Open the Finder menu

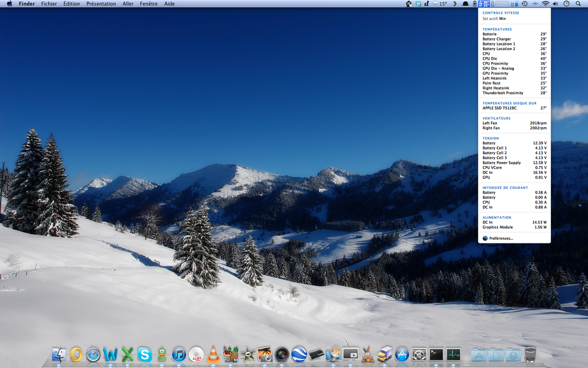27,4
